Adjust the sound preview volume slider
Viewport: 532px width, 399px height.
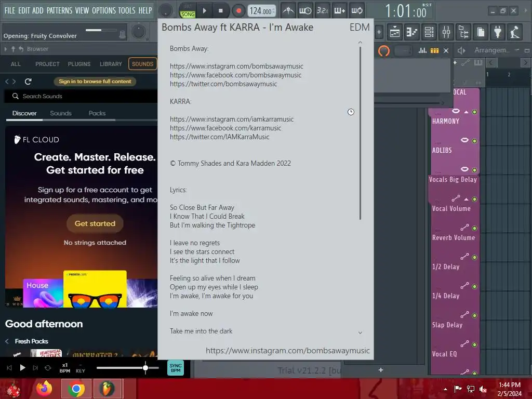[x=128, y=368]
